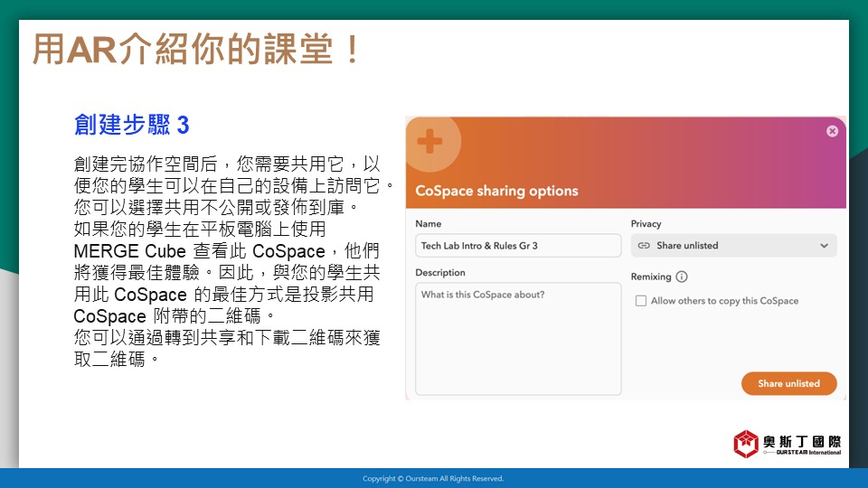Click the Copyright Oursteam footer text

[433, 479]
